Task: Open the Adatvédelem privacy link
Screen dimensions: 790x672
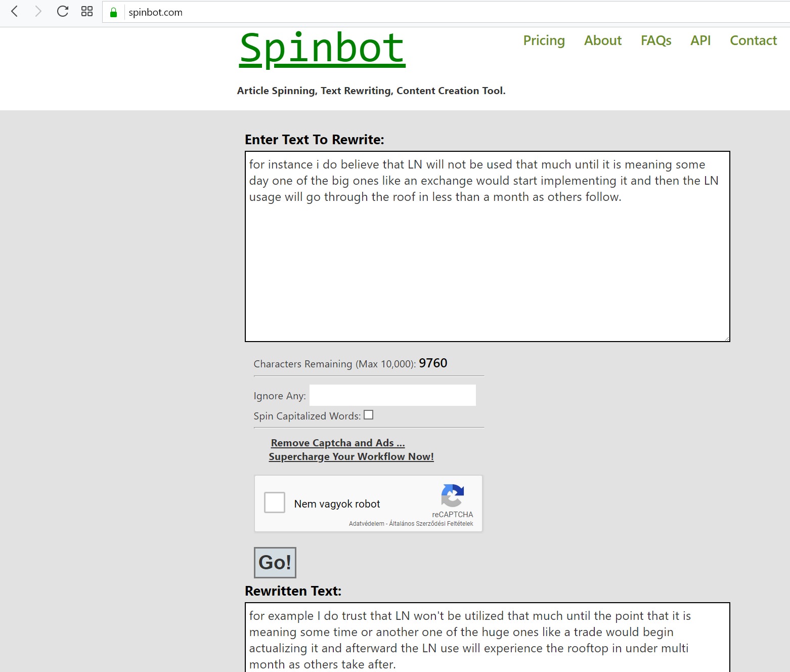Action: pyautogui.click(x=366, y=524)
